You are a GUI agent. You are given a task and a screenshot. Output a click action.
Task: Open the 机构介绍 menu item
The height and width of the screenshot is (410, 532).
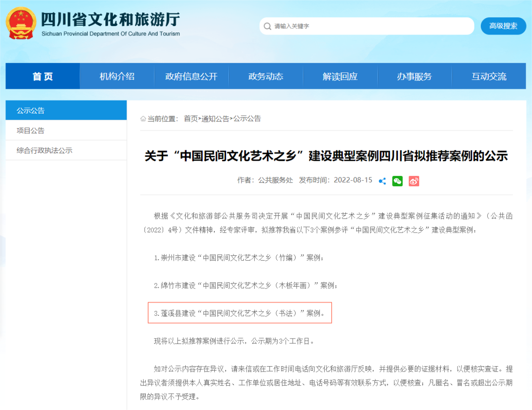click(117, 76)
